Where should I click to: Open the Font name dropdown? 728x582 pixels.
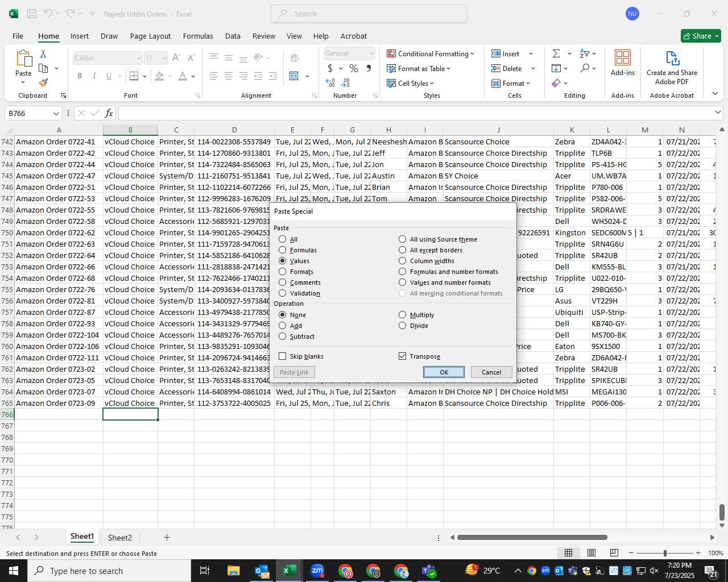(x=139, y=58)
